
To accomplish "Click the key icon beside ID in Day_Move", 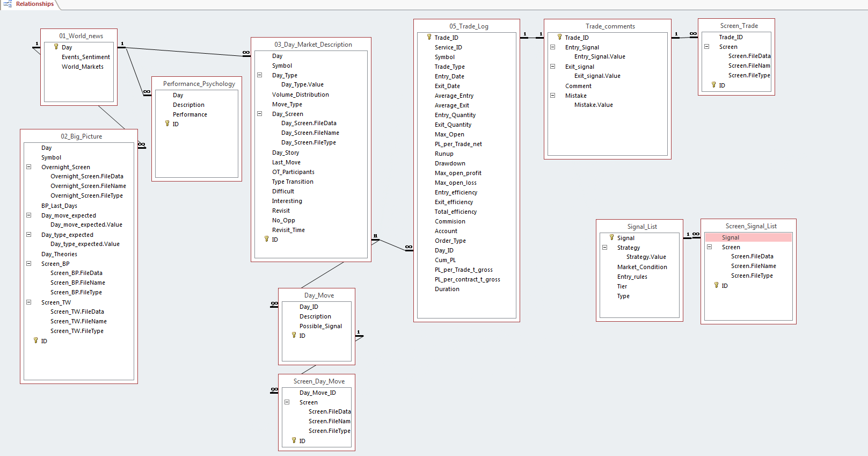I will point(294,335).
